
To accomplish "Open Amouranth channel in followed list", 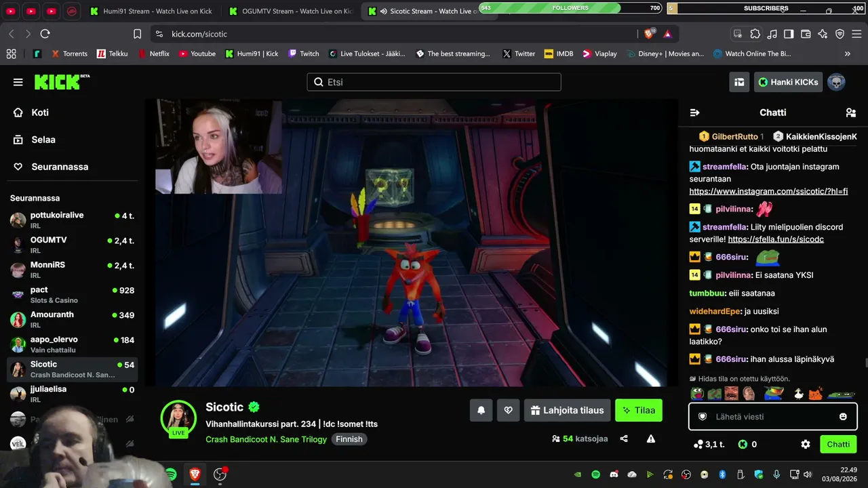I will pos(72,319).
